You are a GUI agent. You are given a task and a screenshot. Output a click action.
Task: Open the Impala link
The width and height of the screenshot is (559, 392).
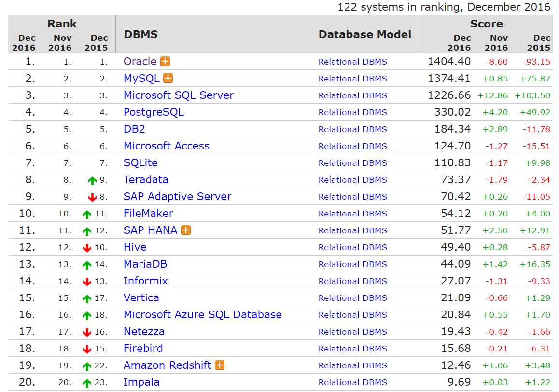point(141,382)
